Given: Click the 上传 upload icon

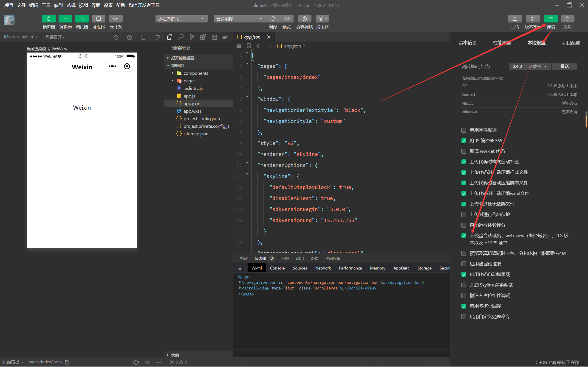Looking at the screenshot, I should coord(515,19).
